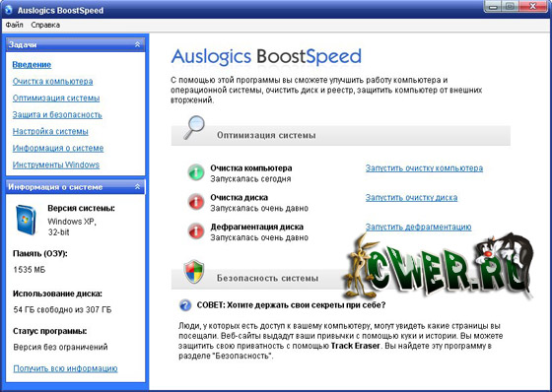Open the Файл menu

[15, 25]
